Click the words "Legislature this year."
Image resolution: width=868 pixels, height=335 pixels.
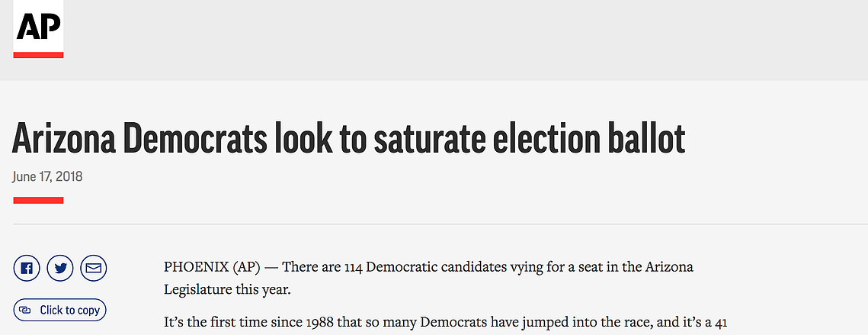point(227,289)
